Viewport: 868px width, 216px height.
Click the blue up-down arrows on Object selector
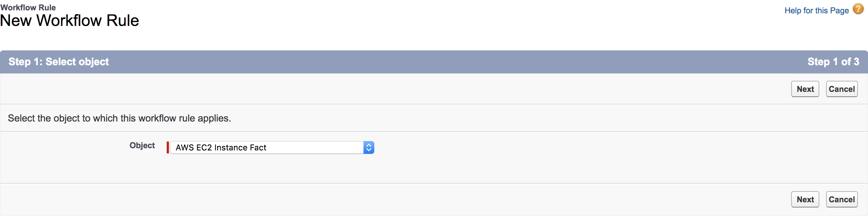pos(369,147)
